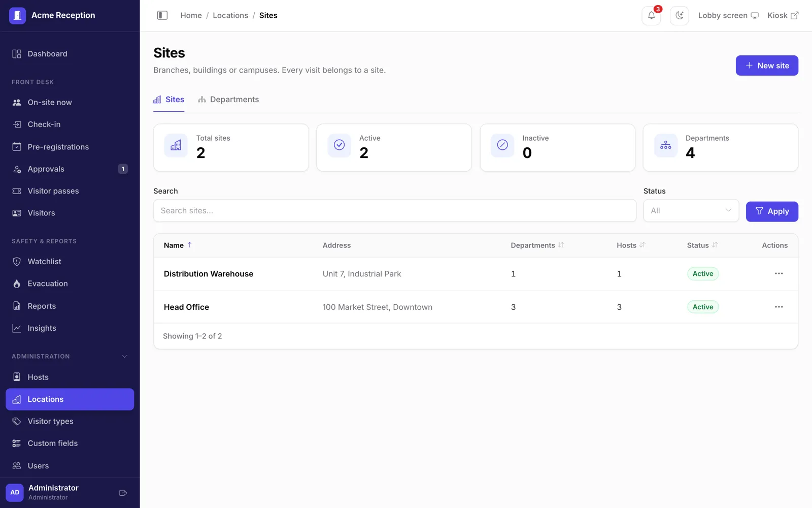Screen dimensions: 812x508
Task: Open Check-in page
Action: tap(70, 124)
